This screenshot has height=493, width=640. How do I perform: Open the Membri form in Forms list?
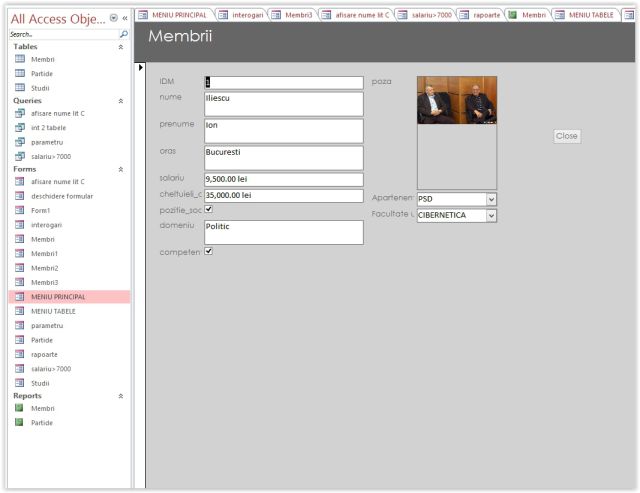(42, 239)
